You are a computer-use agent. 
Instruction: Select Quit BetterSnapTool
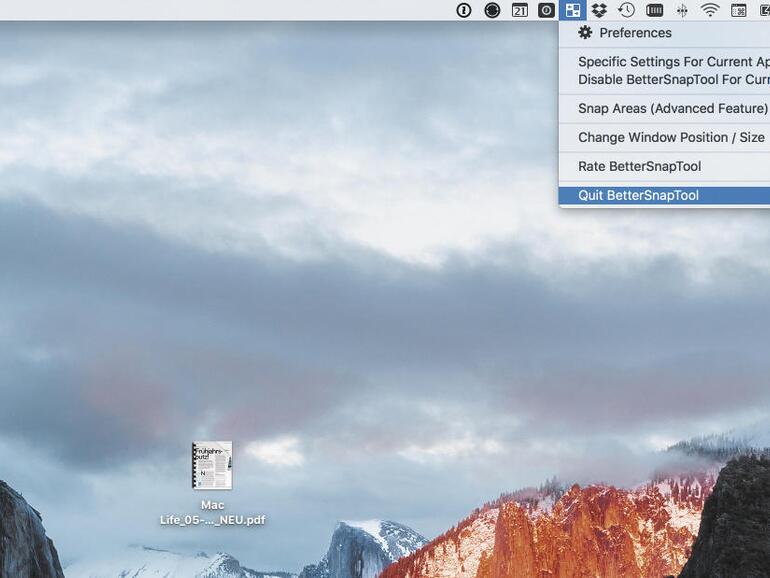(x=664, y=195)
